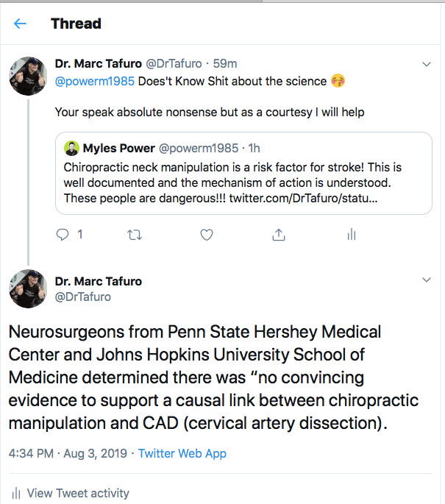Click the back arrow in Thread header
445x504 pixels.
pyautogui.click(x=20, y=24)
